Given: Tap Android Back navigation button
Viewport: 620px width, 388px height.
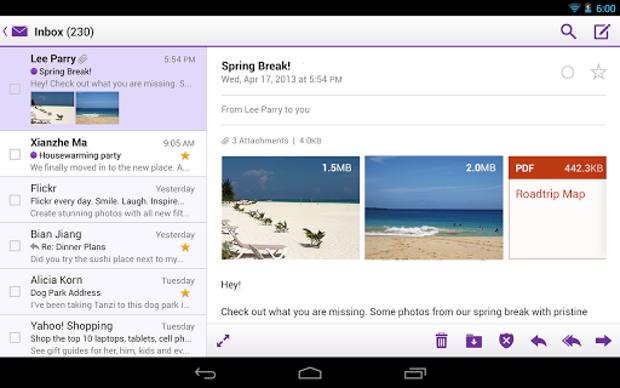Looking at the screenshot, I should point(205,373).
